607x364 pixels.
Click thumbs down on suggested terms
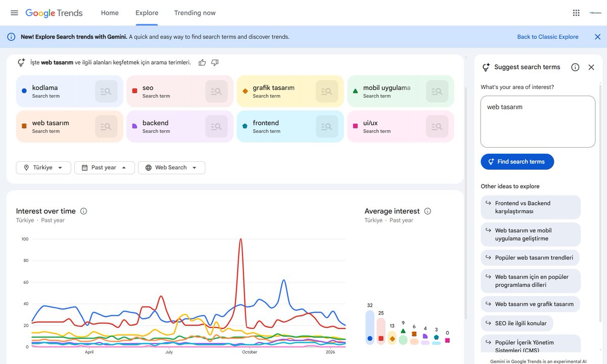click(214, 62)
